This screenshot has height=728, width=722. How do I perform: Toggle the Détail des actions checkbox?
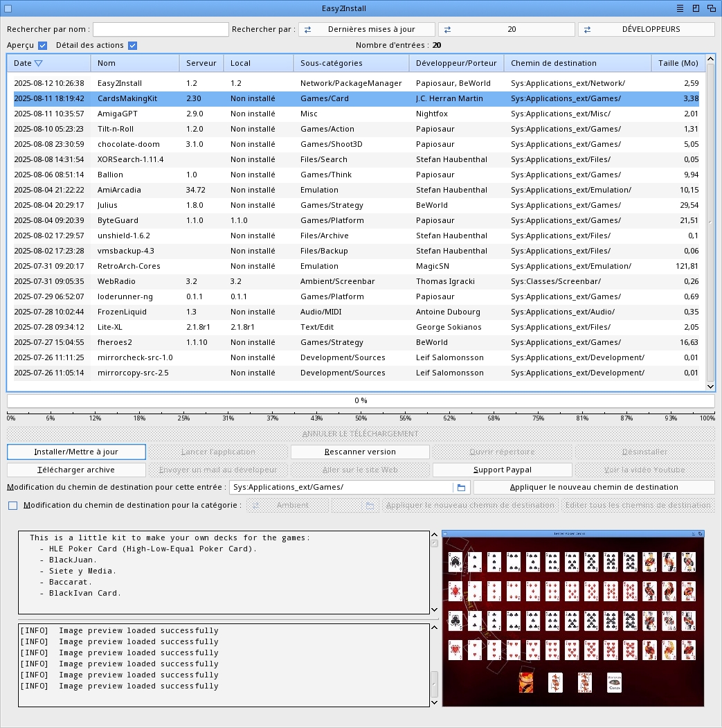point(132,46)
